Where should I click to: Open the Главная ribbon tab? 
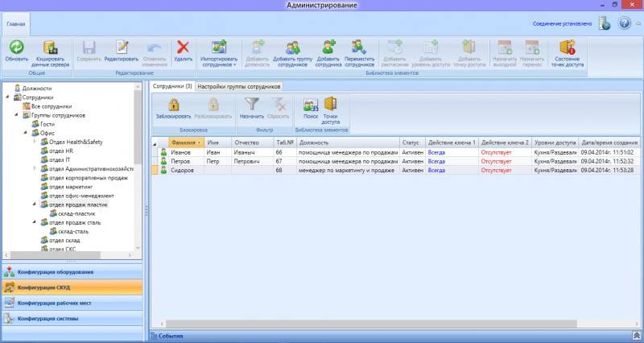[x=16, y=24]
